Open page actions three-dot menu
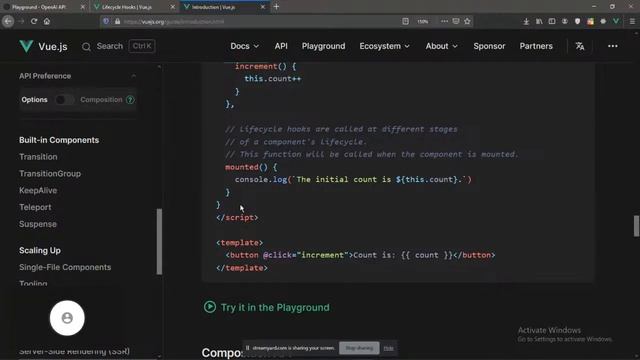Screen dimensions: 640x360 pyautogui.click(x=444, y=21)
